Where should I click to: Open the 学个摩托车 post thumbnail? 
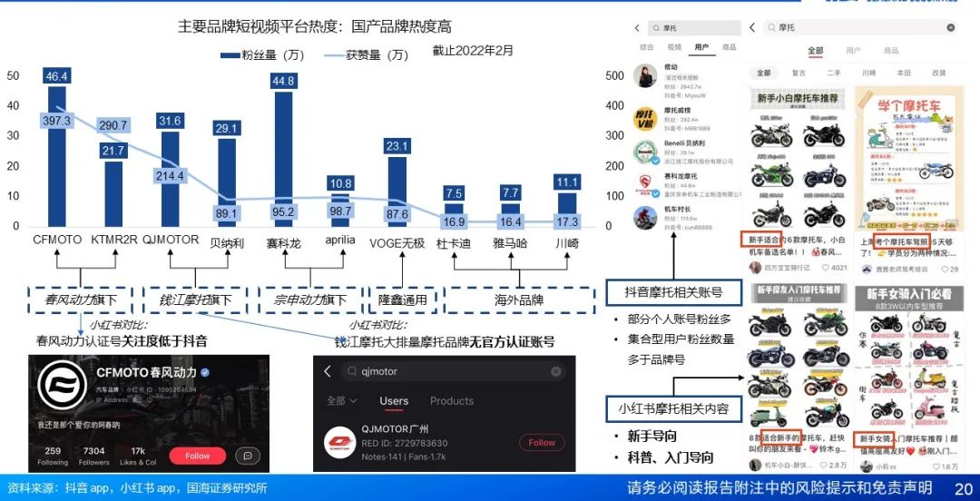click(x=908, y=159)
